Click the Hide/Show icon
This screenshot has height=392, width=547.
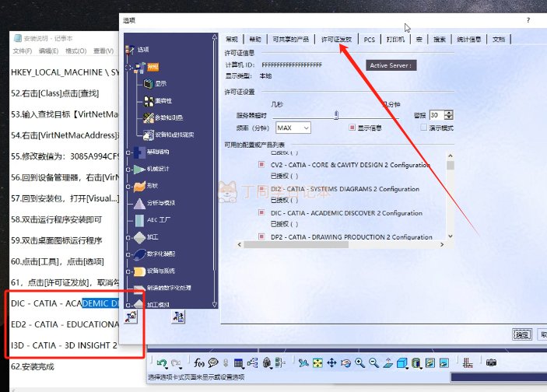pos(430,363)
